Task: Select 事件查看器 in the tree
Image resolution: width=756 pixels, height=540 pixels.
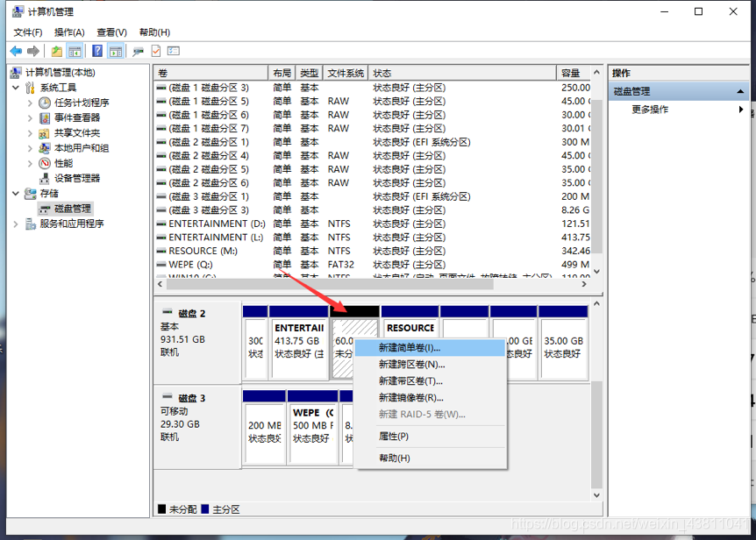Action: [x=77, y=118]
